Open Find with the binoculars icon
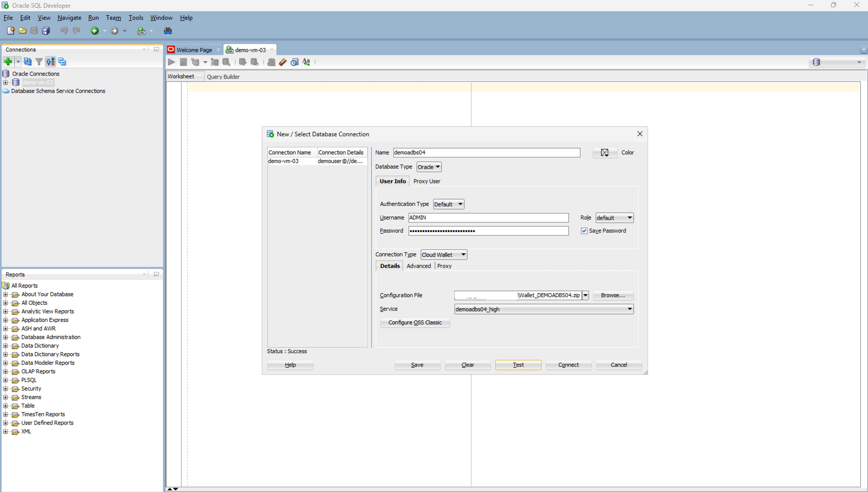The height and width of the screenshot is (492, 868). [x=168, y=31]
